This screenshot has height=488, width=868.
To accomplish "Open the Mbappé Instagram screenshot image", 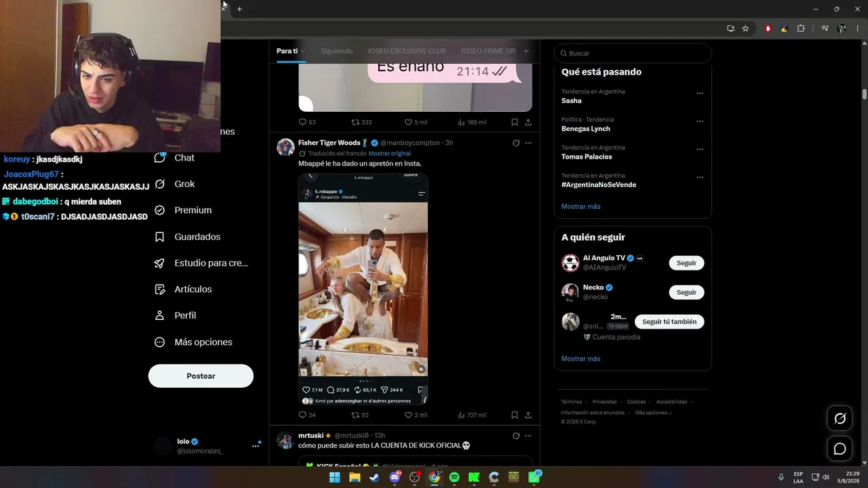I will (363, 289).
